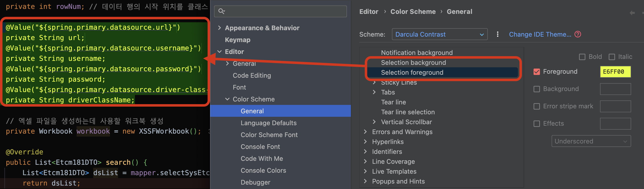644x189 pixels.
Task: Expand Appearance & Behavior section
Action: [x=219, y=28]
